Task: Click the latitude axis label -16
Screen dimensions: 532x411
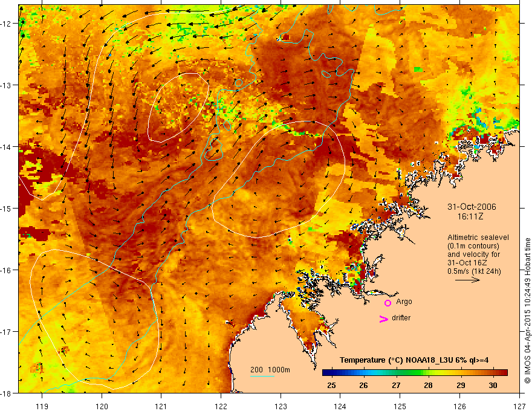Action: coord(6,270)
